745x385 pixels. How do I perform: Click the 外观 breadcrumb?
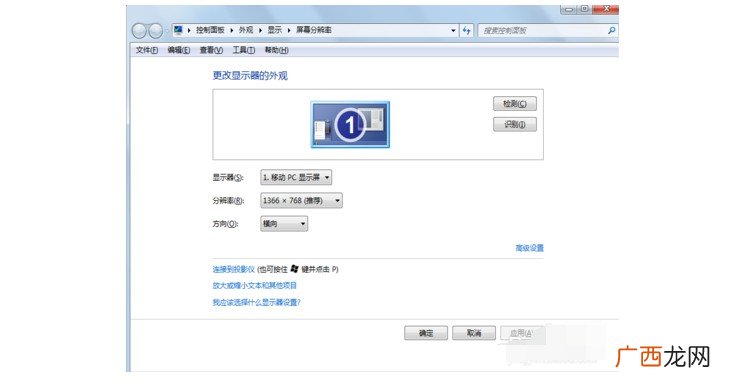click(246, 30)
